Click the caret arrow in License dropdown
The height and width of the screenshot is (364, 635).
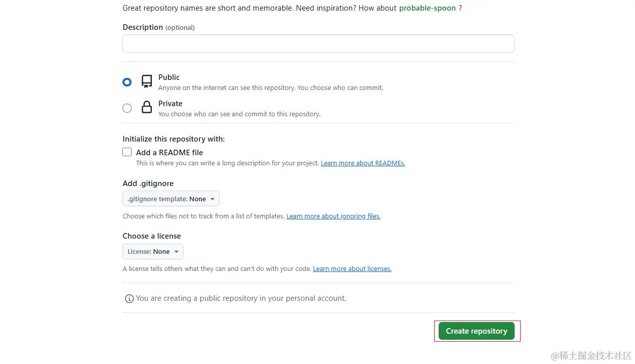[x=177, y=252]
